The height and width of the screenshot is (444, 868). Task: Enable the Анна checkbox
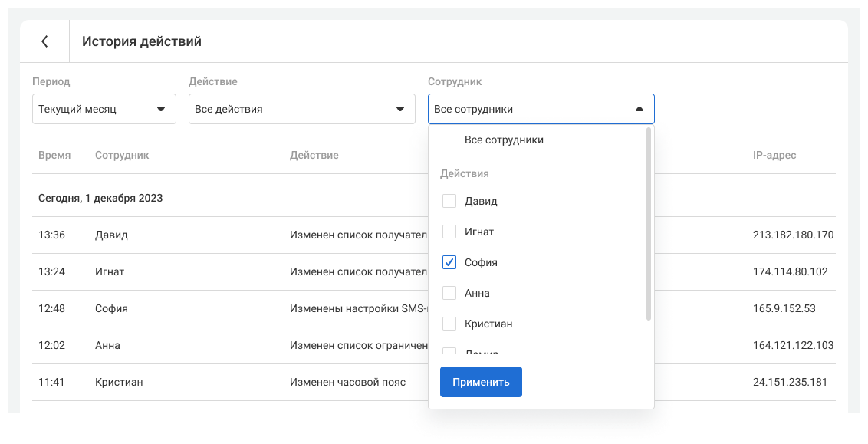[x=449, y=293]
